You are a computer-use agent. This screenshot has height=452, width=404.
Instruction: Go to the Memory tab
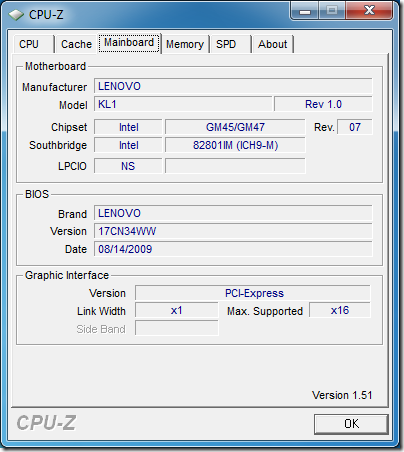[185, 44]
